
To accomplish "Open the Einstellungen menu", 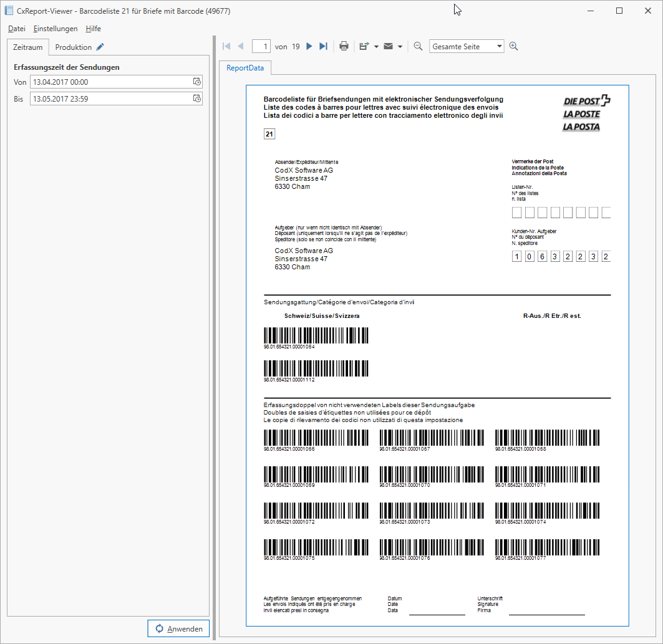I will click(56, 29).
